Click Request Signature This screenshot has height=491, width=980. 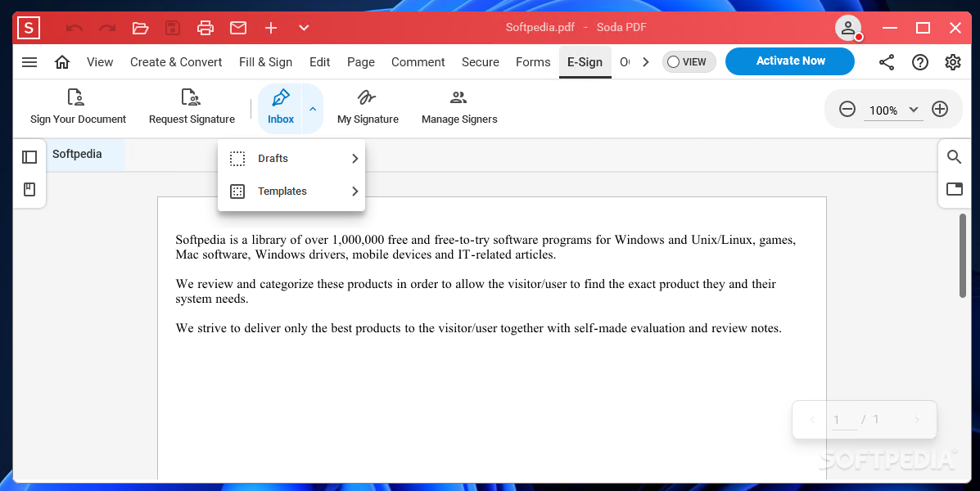192,107
